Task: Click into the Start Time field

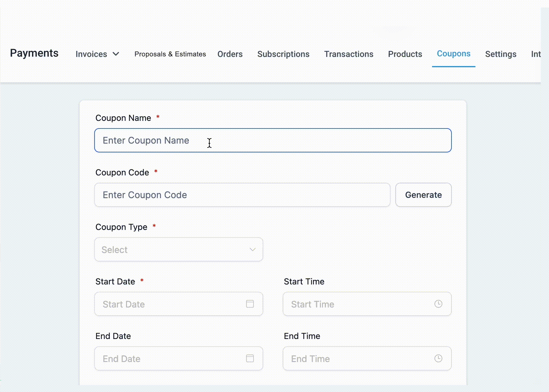Action: pos(358,304)
